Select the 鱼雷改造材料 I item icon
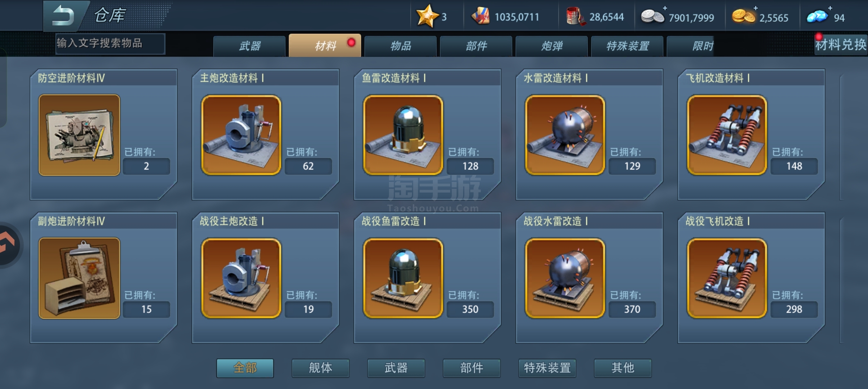Screen dimensions: 868x389 coord(403,135)
